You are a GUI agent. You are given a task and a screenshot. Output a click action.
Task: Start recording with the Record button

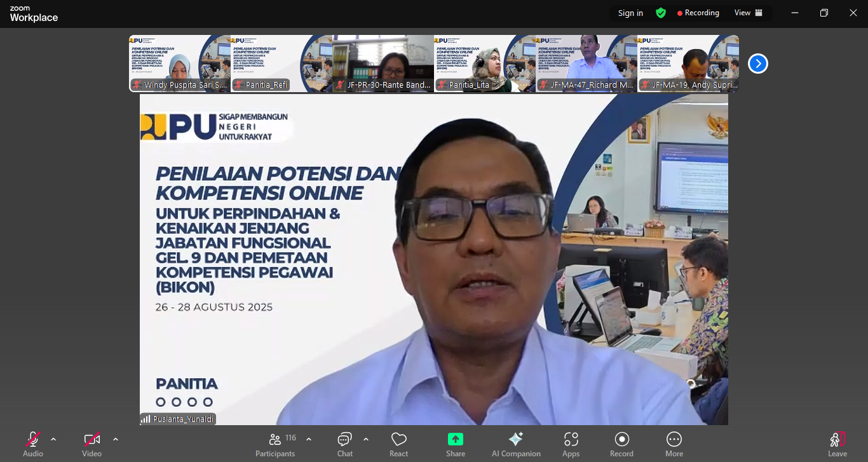(622, 444)
